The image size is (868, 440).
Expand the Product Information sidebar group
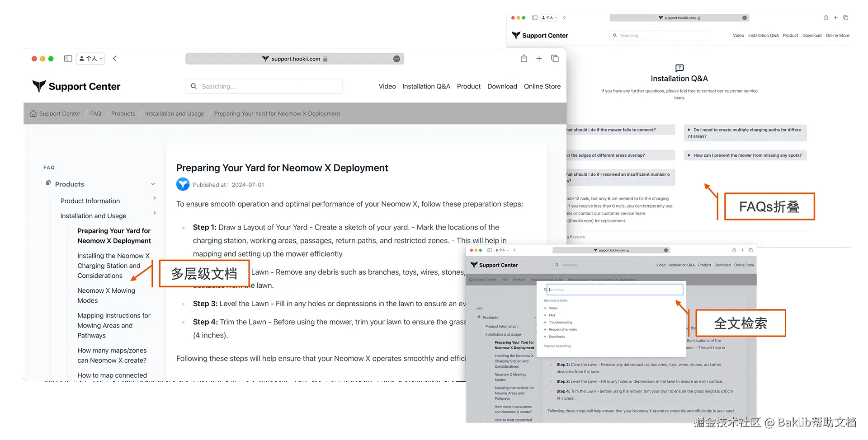(155, 198)
